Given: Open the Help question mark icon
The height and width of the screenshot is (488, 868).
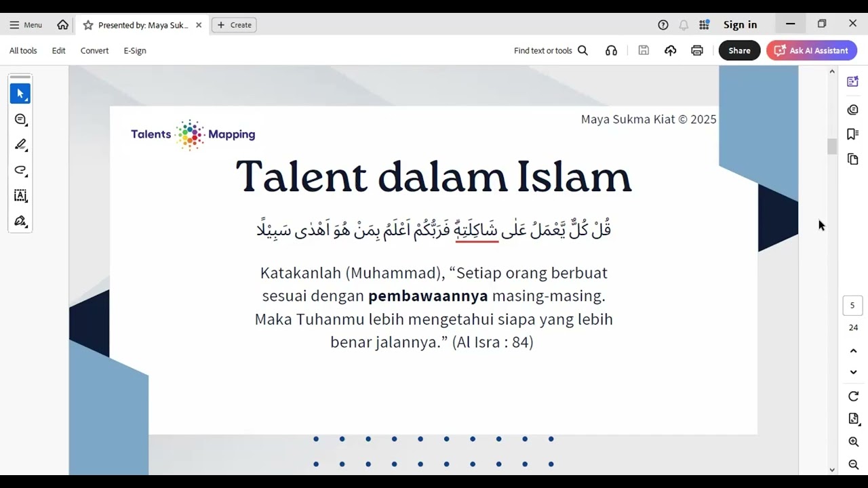Looking at the screenshot, I should tap(663, 25).
